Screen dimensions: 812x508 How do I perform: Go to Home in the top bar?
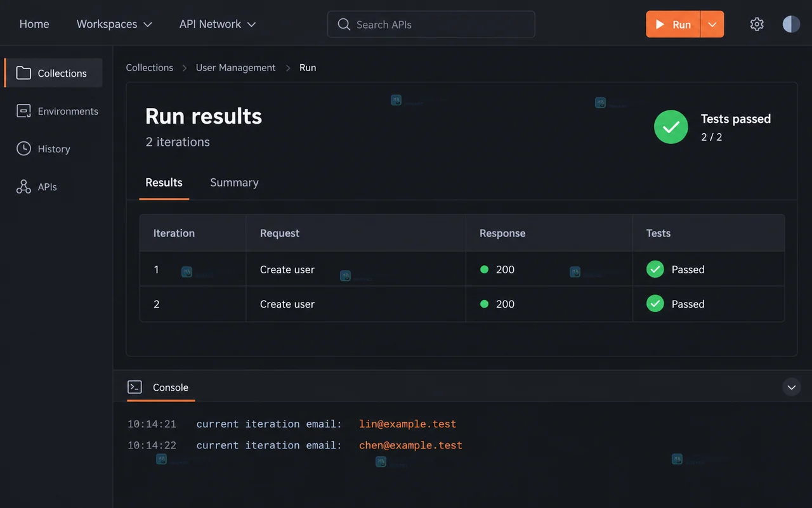pyautogui.click(x=34, y=24)
